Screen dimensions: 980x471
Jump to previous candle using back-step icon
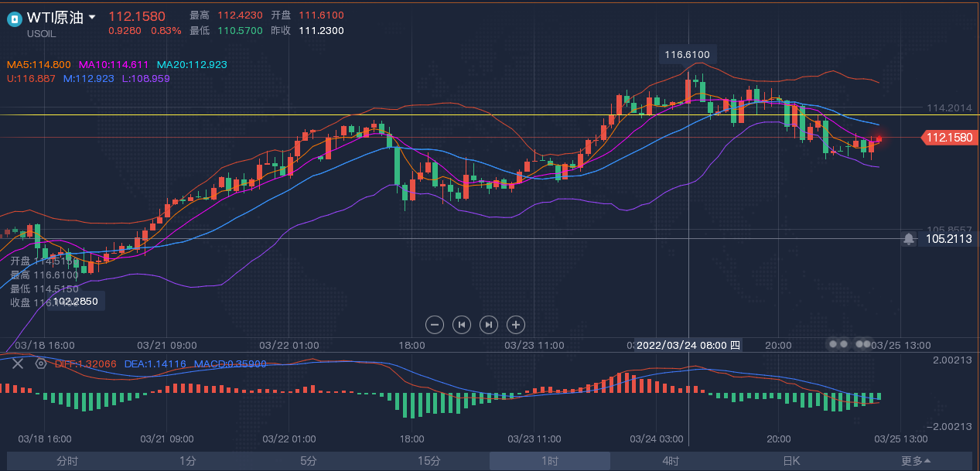461,325
